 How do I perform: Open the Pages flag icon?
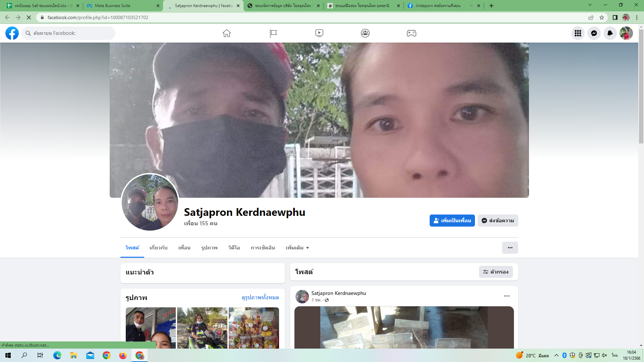(x=273, y=33)
